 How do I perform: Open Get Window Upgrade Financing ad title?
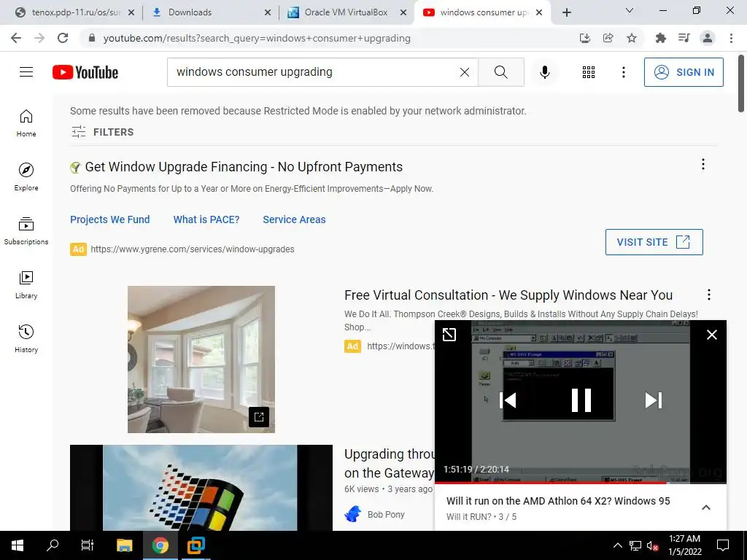point(244,167)
